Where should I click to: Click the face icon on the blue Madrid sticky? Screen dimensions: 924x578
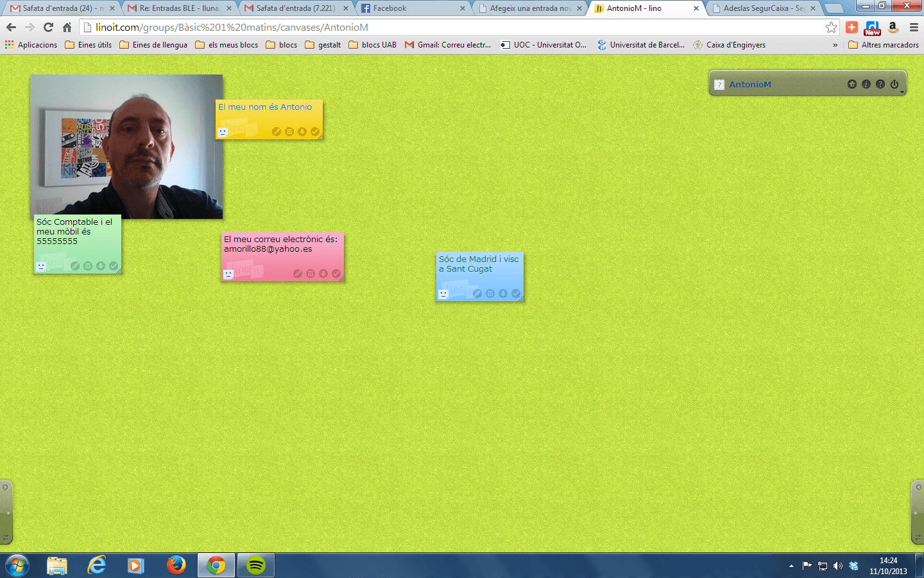pyautogui.click(x=443, y=294)
